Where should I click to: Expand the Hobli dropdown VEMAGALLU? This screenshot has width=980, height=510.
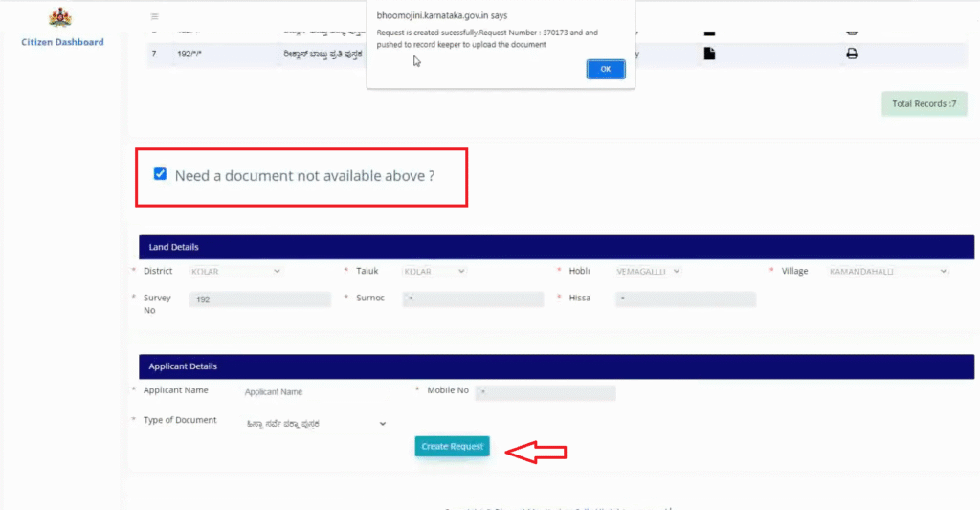(648, 271)
